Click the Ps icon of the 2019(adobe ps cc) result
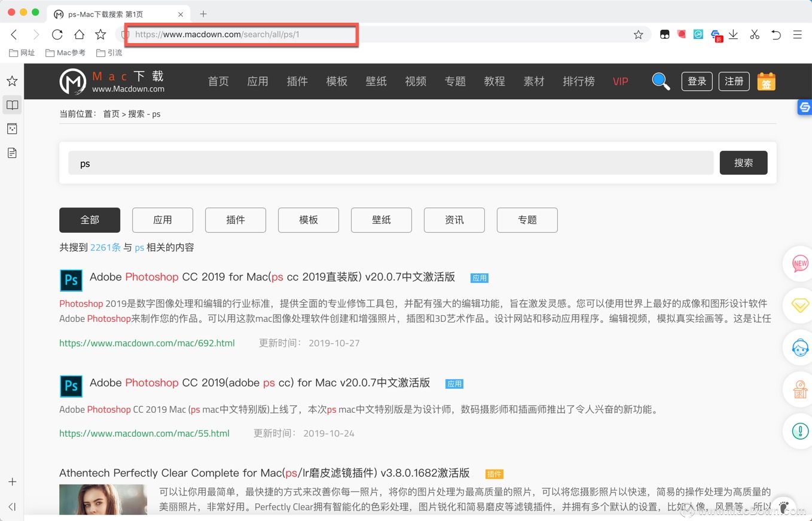Screen dimensions: 812x521 (71, 386)
